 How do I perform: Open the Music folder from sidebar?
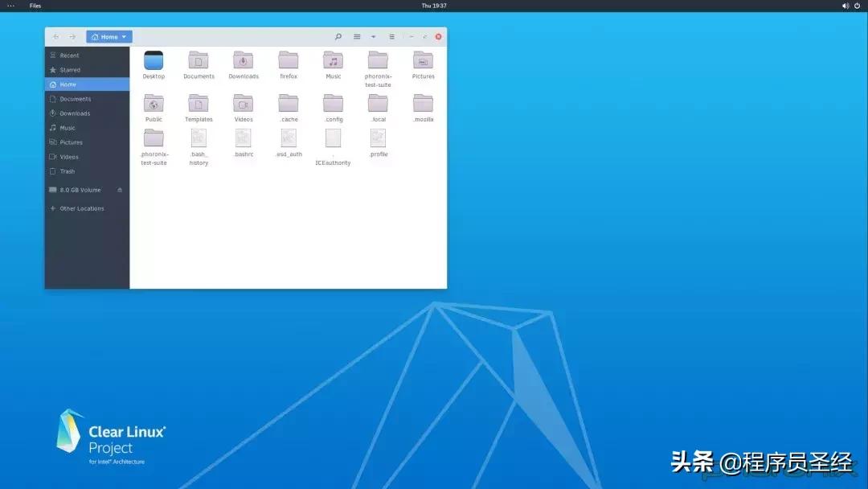click(x=68, y=127)
